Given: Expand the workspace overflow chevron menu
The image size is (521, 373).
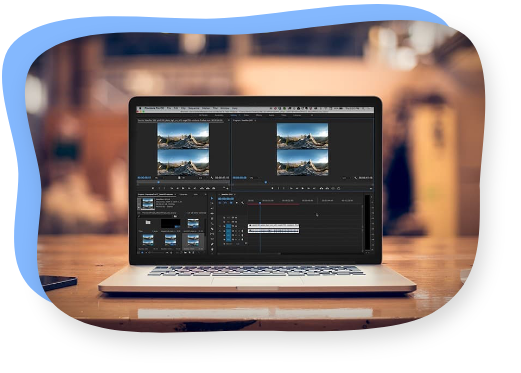Looking at the screenshot, I should [312, 115].
